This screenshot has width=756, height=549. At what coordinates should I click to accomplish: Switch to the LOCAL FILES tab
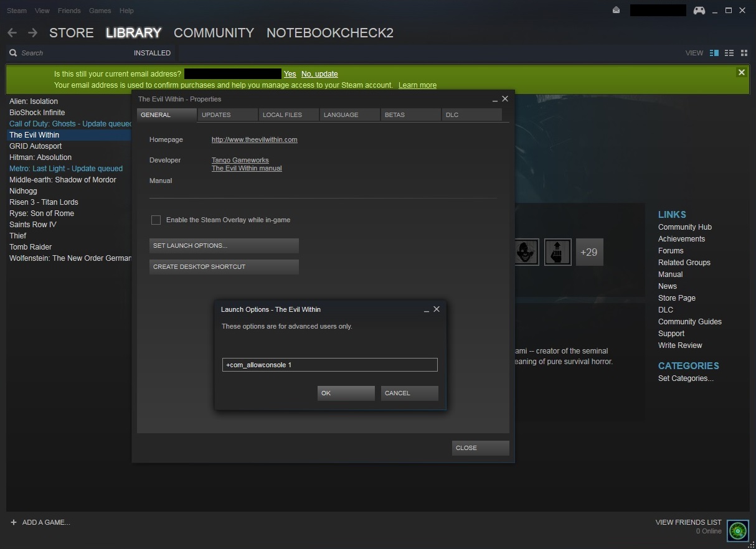[289, 115]
